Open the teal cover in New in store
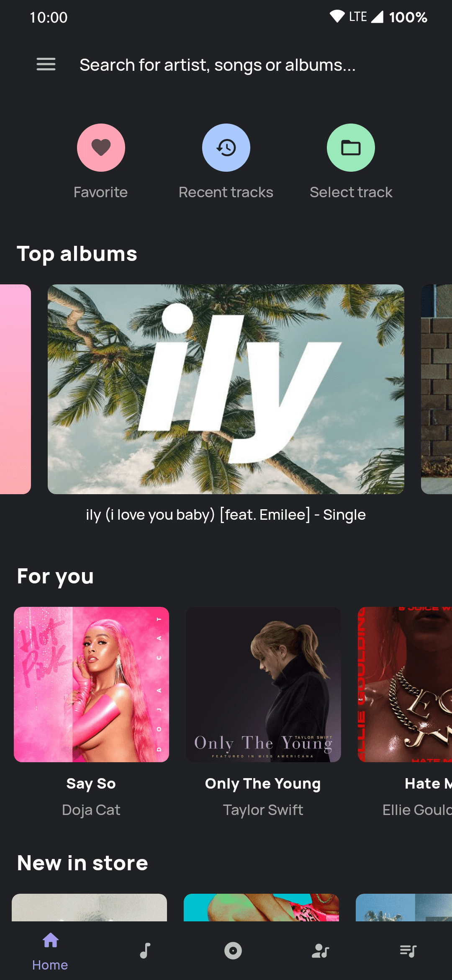452x980 pixels. click(261, 908)
